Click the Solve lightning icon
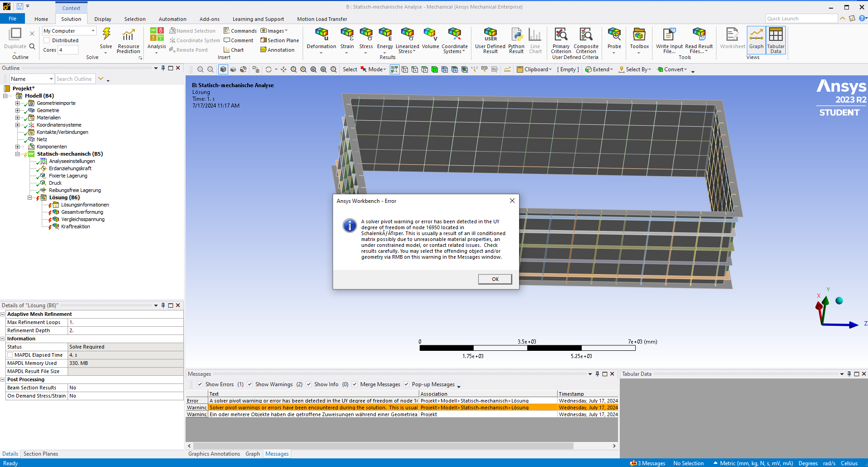868x467 pixels. tap(106, 34)
